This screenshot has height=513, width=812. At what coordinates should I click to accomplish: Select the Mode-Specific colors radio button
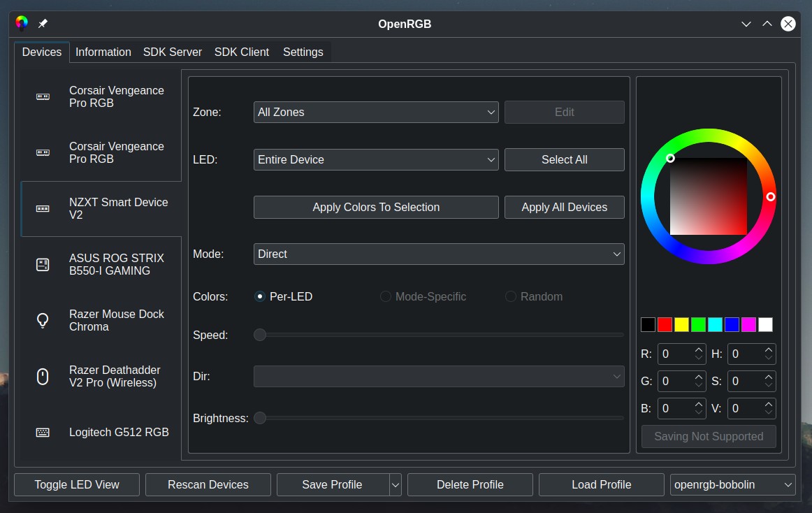(x=385, y=296)
